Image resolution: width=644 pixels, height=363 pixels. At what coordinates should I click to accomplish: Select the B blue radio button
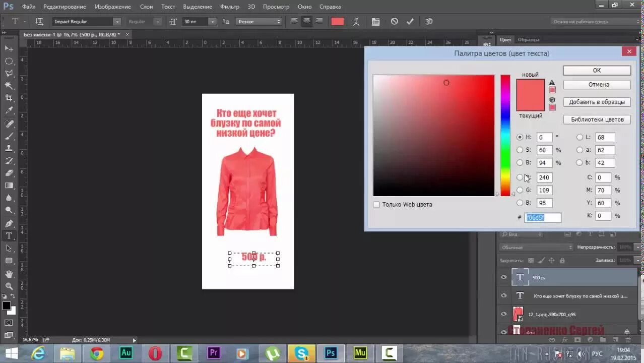[520, 203]
